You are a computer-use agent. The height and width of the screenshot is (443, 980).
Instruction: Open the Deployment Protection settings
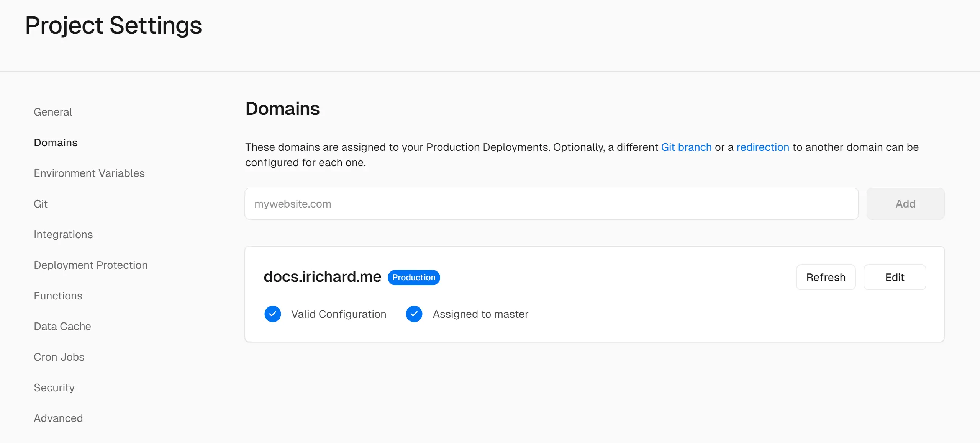pos(91,265)
